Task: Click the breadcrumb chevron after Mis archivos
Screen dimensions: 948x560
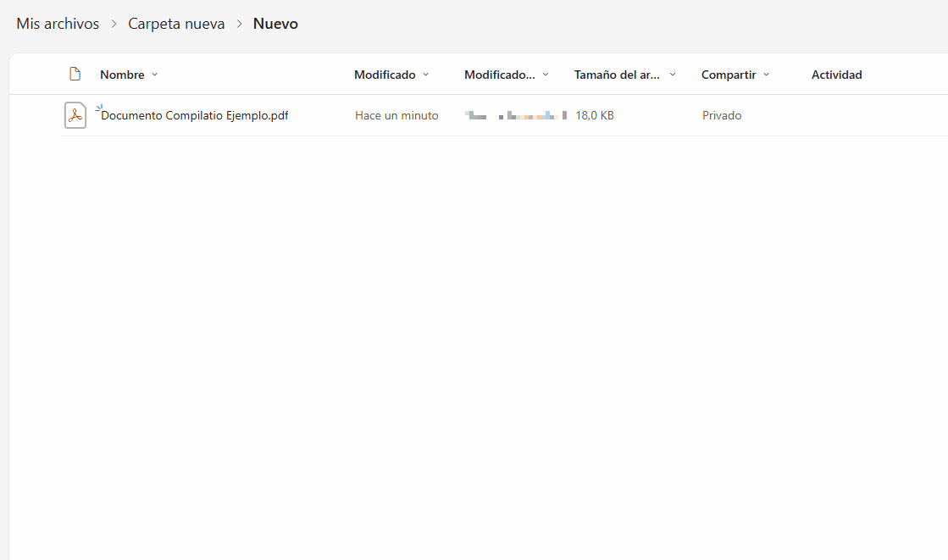Action: (113, 24)
